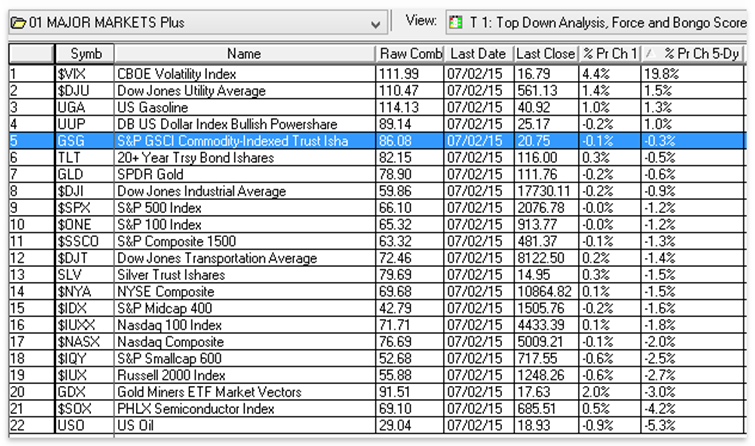This screenshot has width=755, height=446.
Task: Select the $IDX symbol cell
Action: tap(85, 308)
